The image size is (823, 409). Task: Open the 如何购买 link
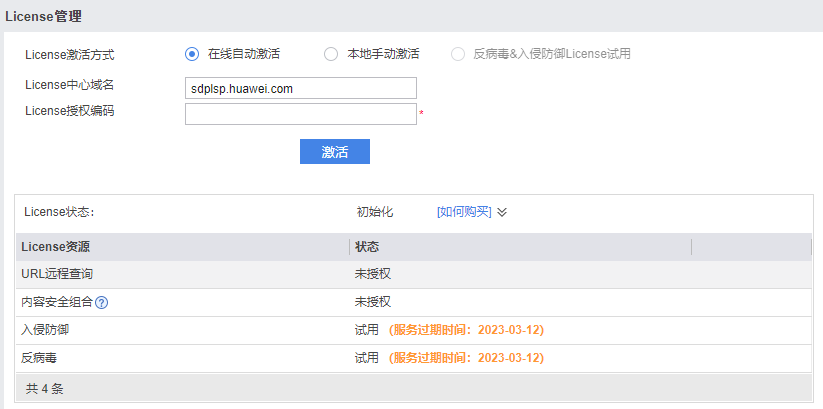464,212
